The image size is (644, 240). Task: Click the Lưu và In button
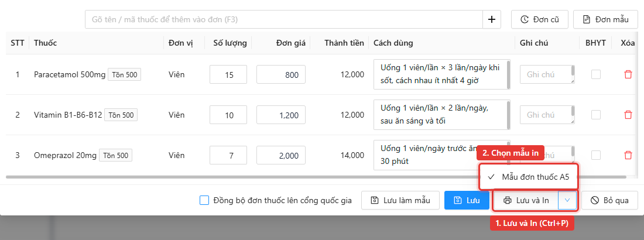(x=526, y=200)
